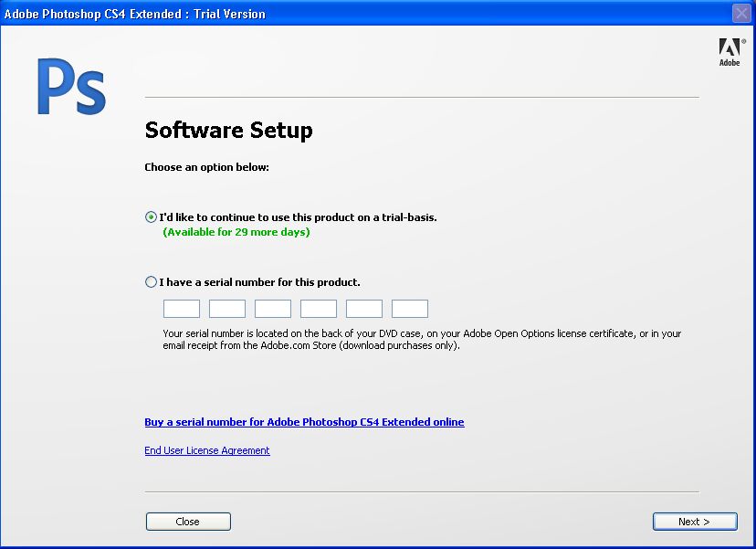Click the second serial number field
The image size is (756, 549).
click(x=227, y=309)
